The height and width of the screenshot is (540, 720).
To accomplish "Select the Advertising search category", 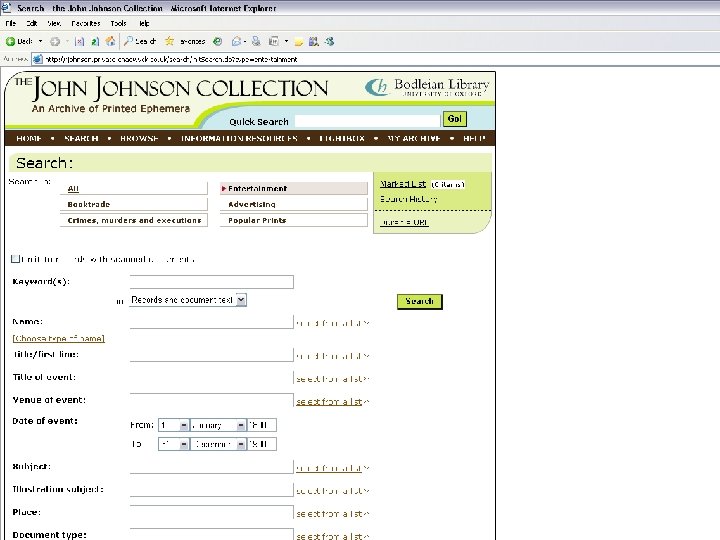I will pos(294,204).
